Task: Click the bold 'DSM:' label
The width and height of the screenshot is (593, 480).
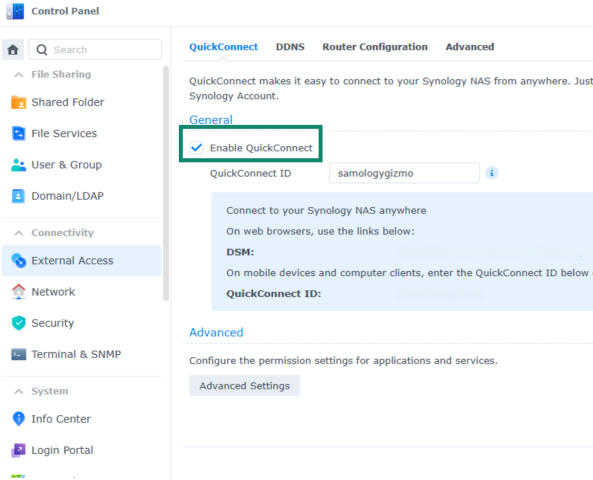Action: click(x=240, y=252)
